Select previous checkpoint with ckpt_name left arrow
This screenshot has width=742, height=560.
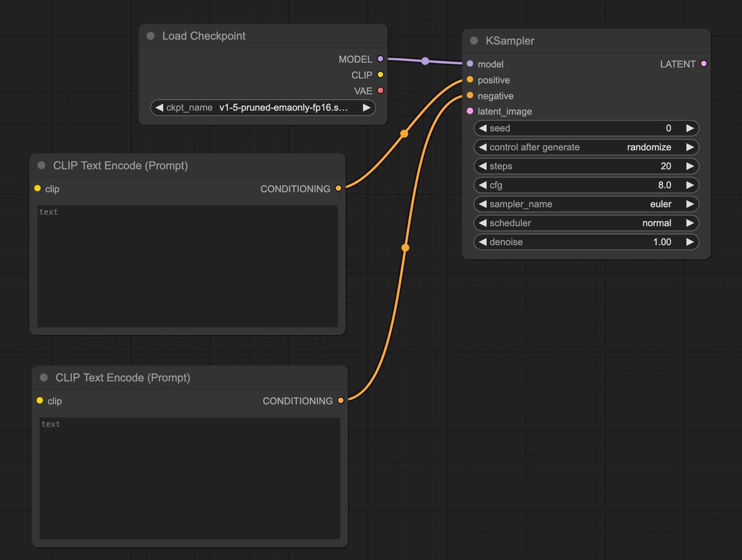coord(159,108)
